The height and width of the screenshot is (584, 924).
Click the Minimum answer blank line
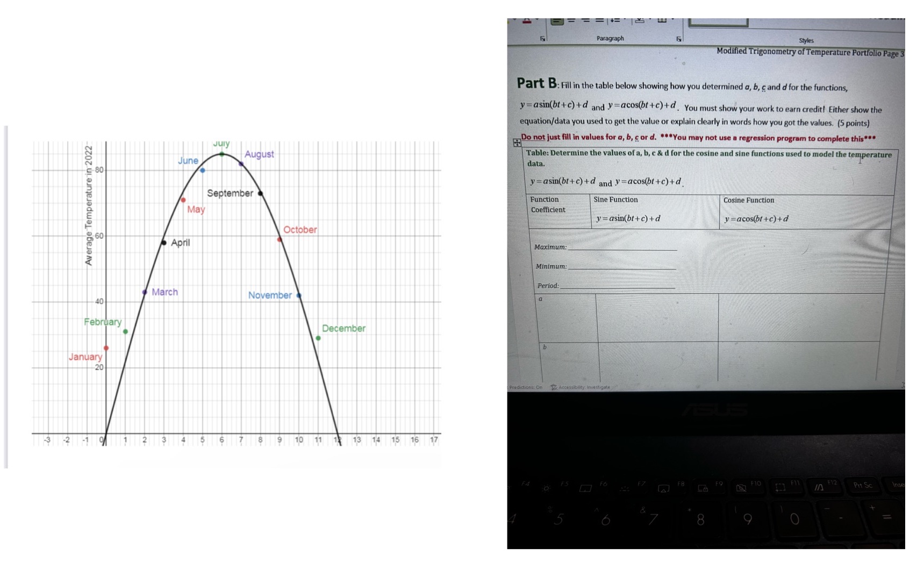[622, 267]
